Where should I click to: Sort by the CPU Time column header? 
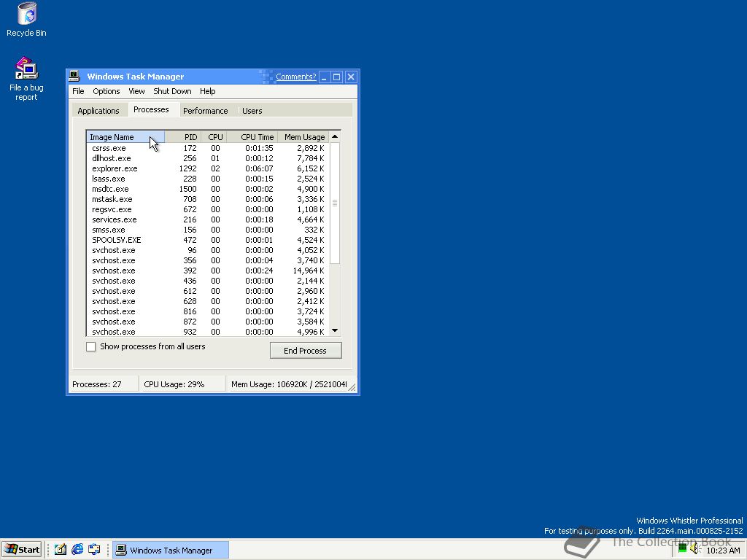252,137
